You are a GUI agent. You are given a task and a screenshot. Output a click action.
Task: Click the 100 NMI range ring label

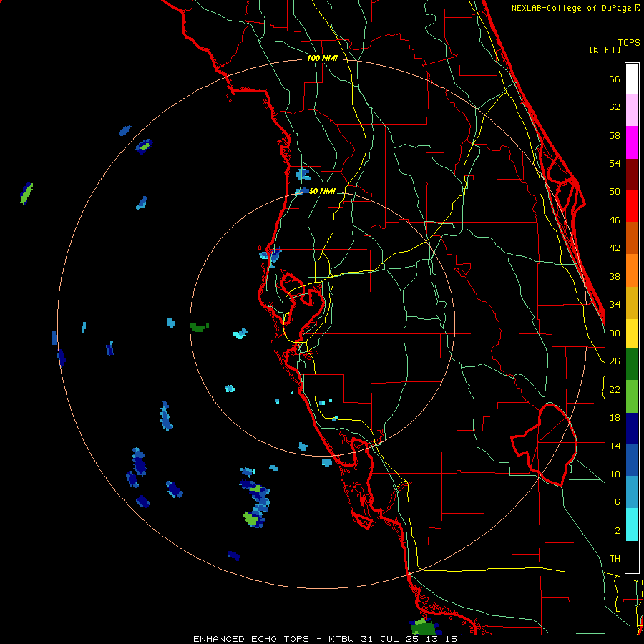[322, 59]
